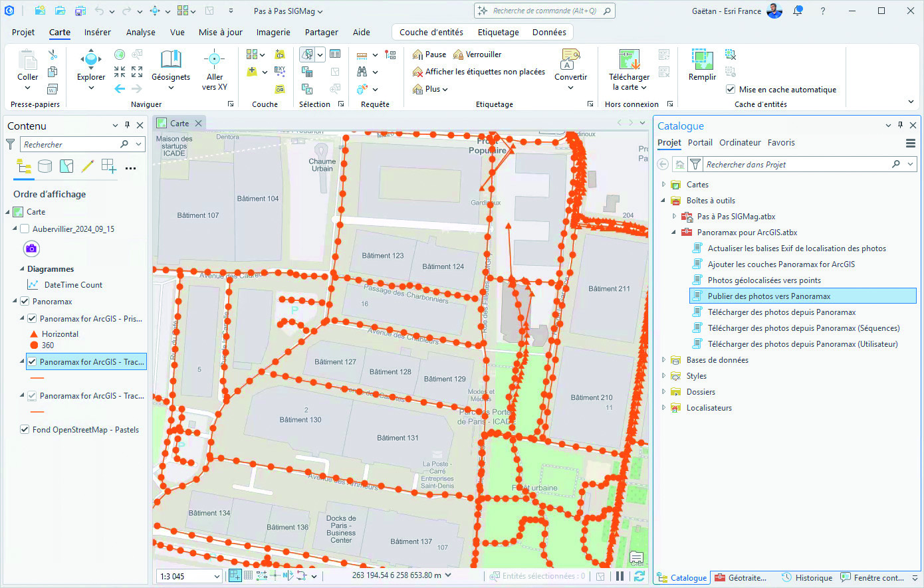The image size is (924, 588).
Task: Open the DateTime Count chart
Action: tap(73, 284)
